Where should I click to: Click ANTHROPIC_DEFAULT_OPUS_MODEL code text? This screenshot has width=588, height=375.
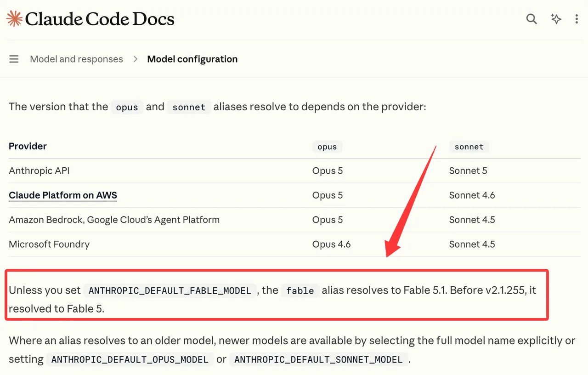point(130,359)
